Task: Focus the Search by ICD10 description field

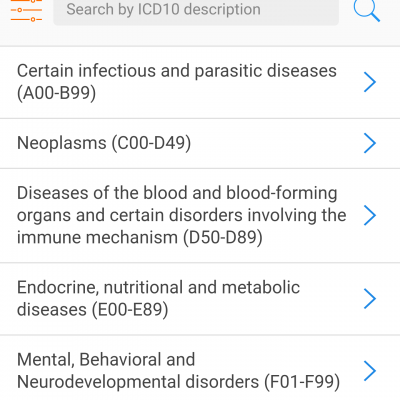Action: (x=196, y=12)
